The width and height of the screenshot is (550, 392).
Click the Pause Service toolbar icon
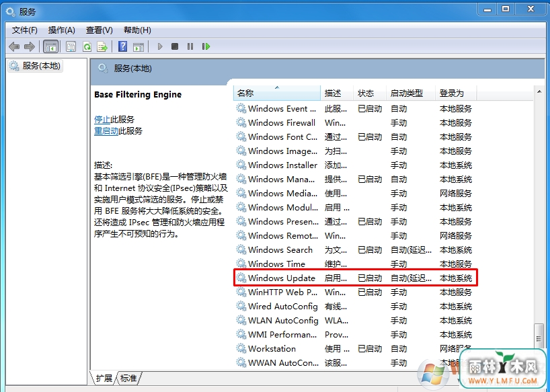(190, 46)
